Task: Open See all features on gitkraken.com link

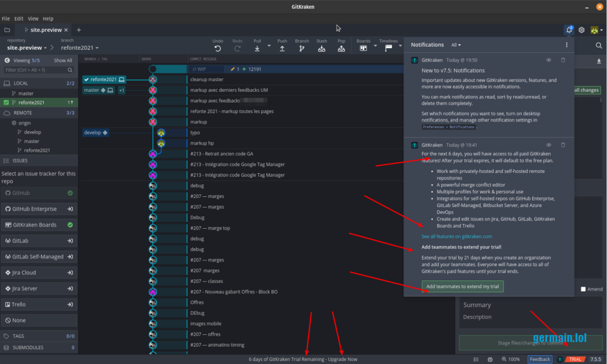Action: [456, 237]
